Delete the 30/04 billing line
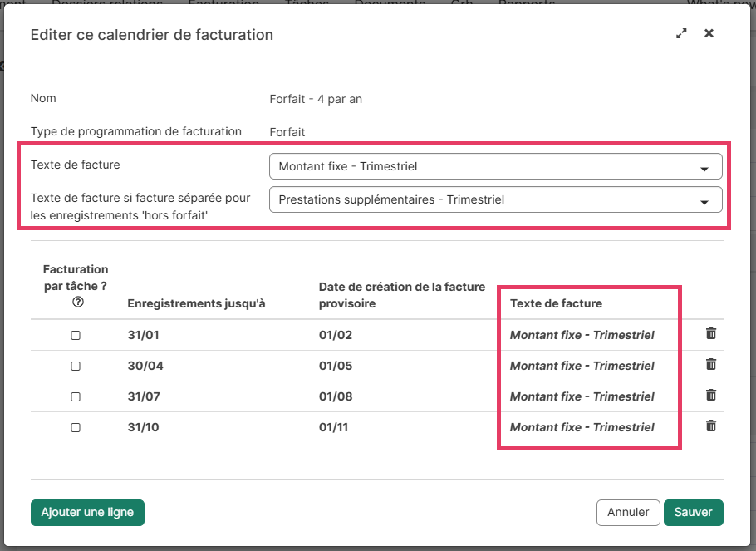 [710, 364]
